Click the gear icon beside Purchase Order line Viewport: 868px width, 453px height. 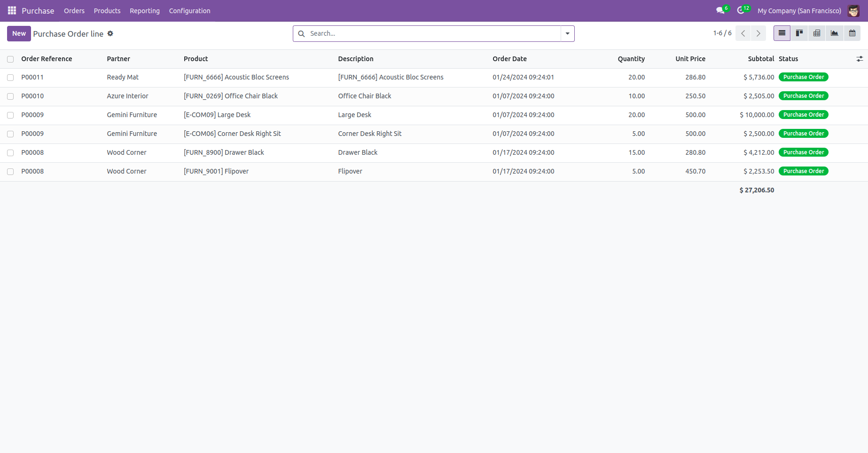110,33
